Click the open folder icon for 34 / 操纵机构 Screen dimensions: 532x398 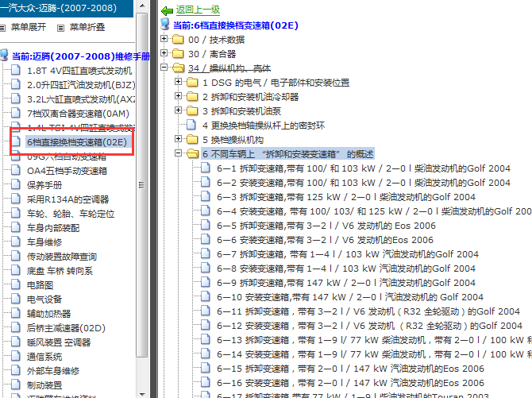[x=178, y=68]
